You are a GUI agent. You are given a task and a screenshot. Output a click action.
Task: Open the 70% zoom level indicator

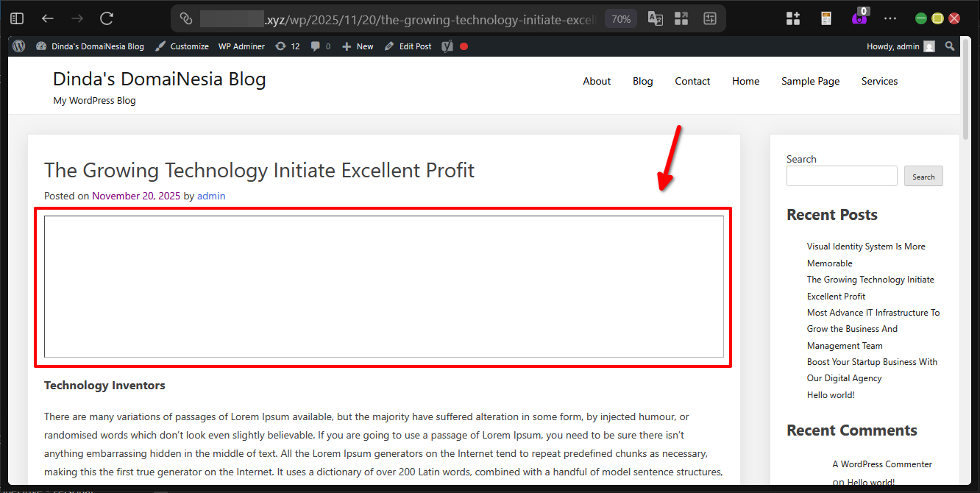click(x=620, y=19)
